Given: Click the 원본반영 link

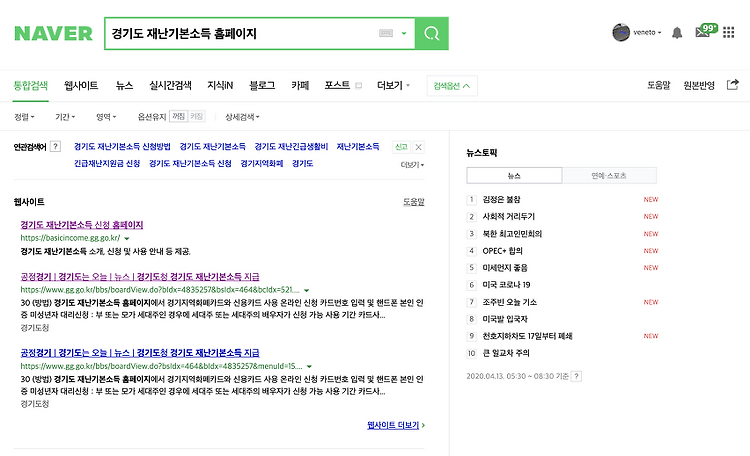Looking at the screenshot, I should coord(699,86).
